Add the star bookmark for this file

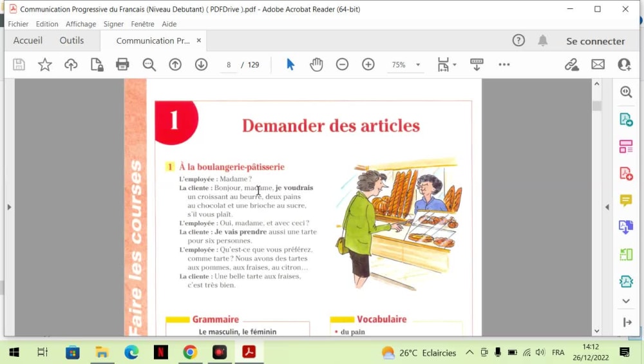click(45, 64)
